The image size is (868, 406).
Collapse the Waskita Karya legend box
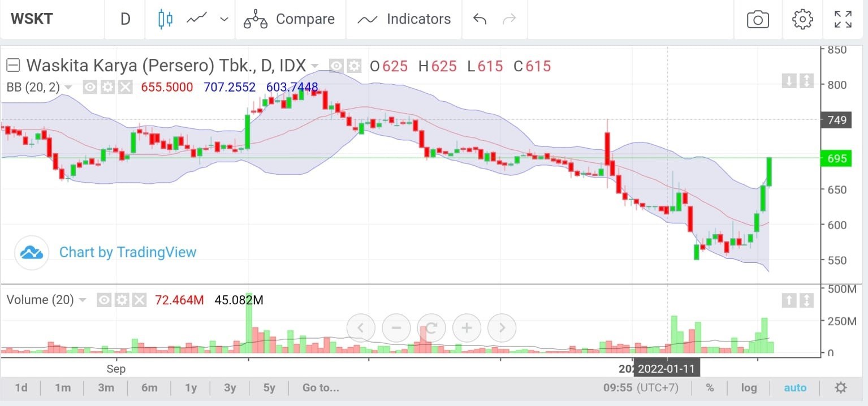pyautogui.click(x=13, y=66)
